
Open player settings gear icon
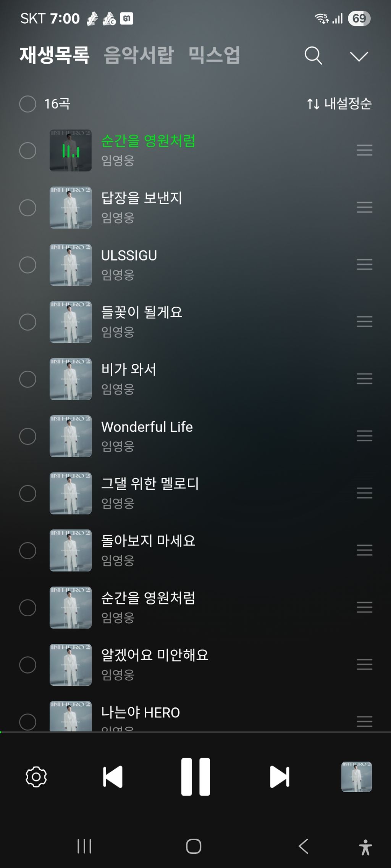point(36,777)
